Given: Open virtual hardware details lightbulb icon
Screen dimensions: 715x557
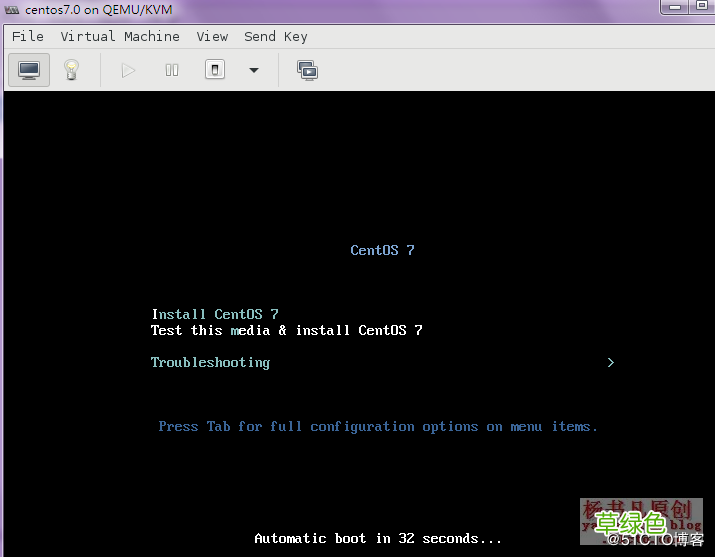Looking at the screenshot, I should pyautogui.click(x=71, y=70).
